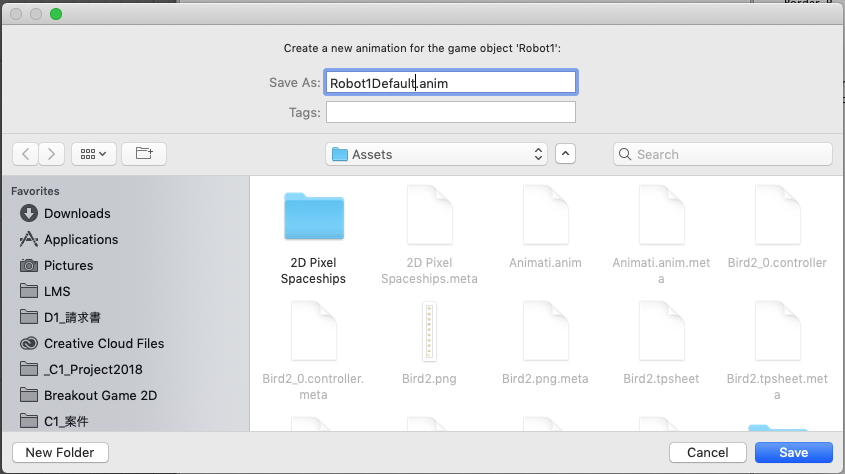
Task: Click the forward navigation arrow
Action: coord(52,154)
